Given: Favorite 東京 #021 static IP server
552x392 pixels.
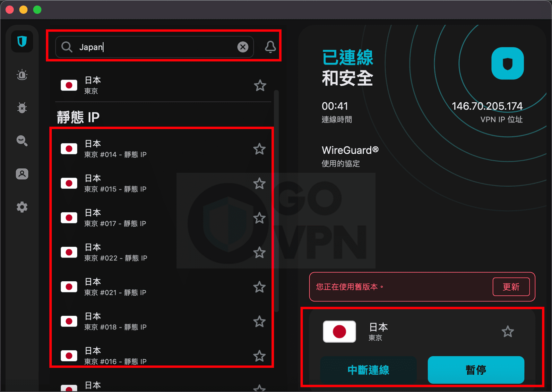Looking at the screenshot, I should pos(259,287).
